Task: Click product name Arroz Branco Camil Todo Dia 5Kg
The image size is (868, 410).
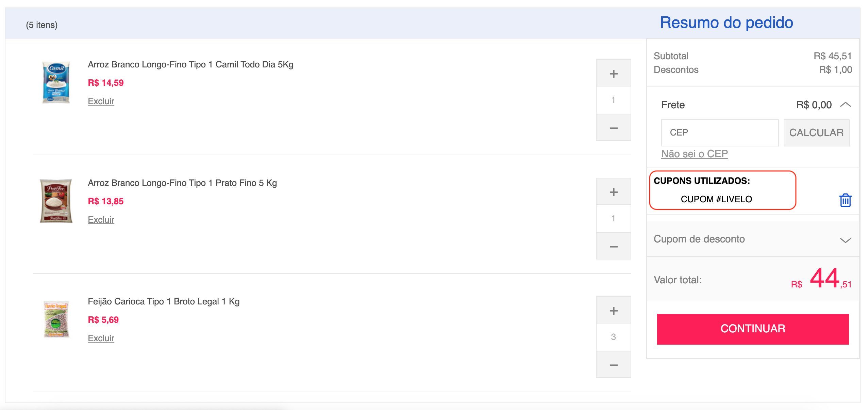Action: tap(190, 64)
